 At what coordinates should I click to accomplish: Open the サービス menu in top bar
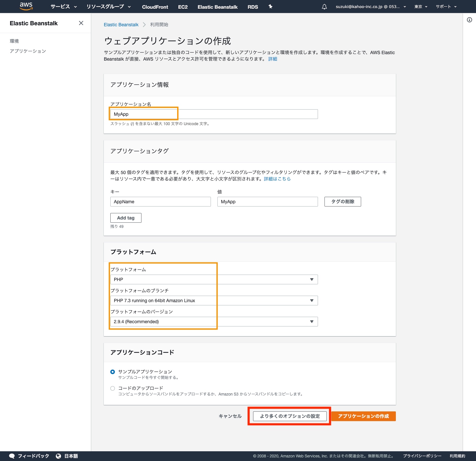64,7
